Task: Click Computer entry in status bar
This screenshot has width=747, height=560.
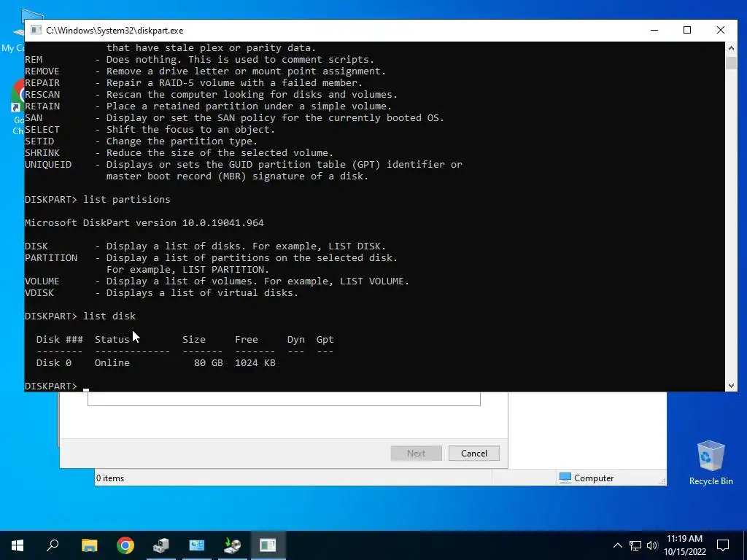Action: tap(587, 478)
